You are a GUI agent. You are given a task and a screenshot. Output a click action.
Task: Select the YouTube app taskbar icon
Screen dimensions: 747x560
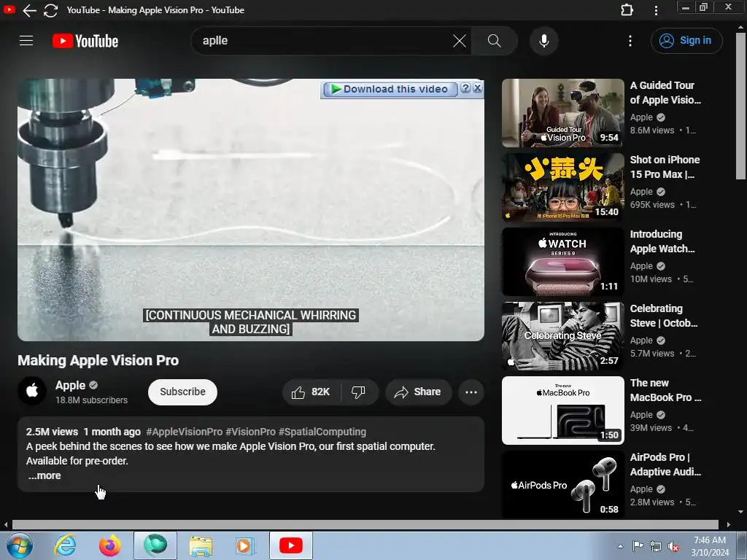[x=291, y=545]
